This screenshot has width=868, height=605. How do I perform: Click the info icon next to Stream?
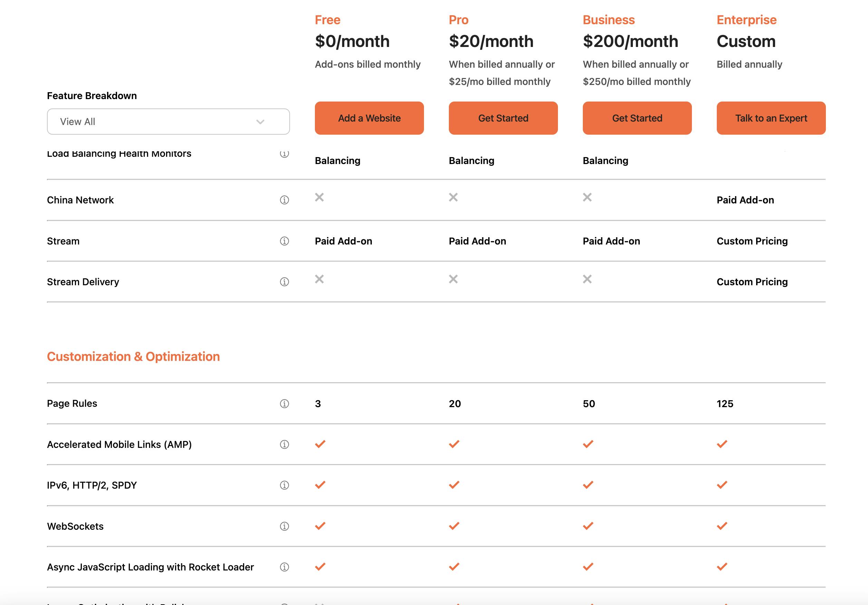[284, 241]
